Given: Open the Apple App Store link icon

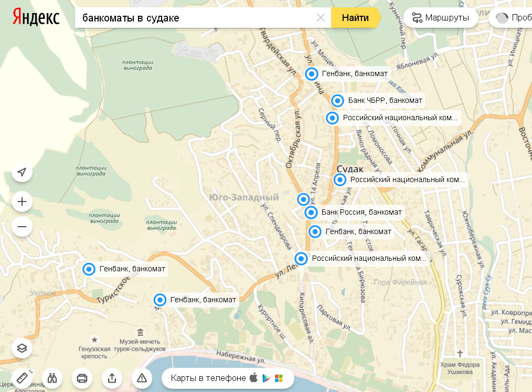Looking at the screenshot, I should click(254, 377).
